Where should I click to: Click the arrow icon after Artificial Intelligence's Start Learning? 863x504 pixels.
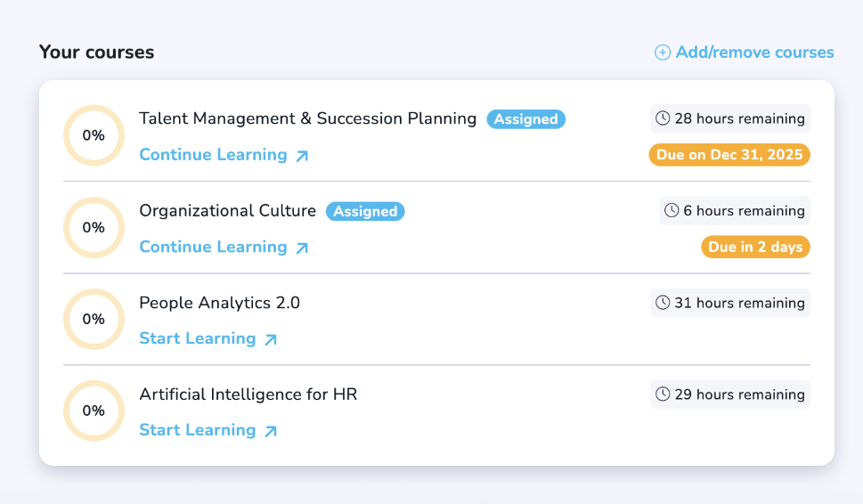(271, 431)
